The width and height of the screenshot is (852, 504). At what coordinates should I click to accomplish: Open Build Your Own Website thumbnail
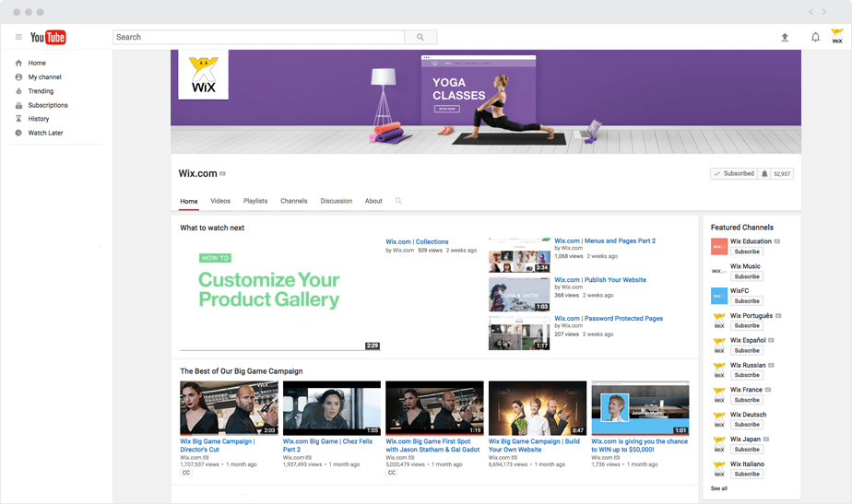pyautogui.click(x=538, y=408)
